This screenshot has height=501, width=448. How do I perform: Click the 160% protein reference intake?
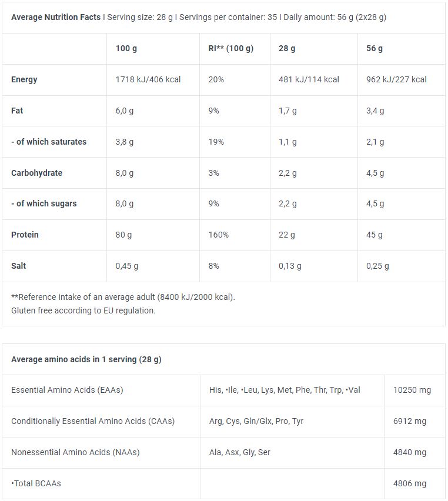click(219, 235)
